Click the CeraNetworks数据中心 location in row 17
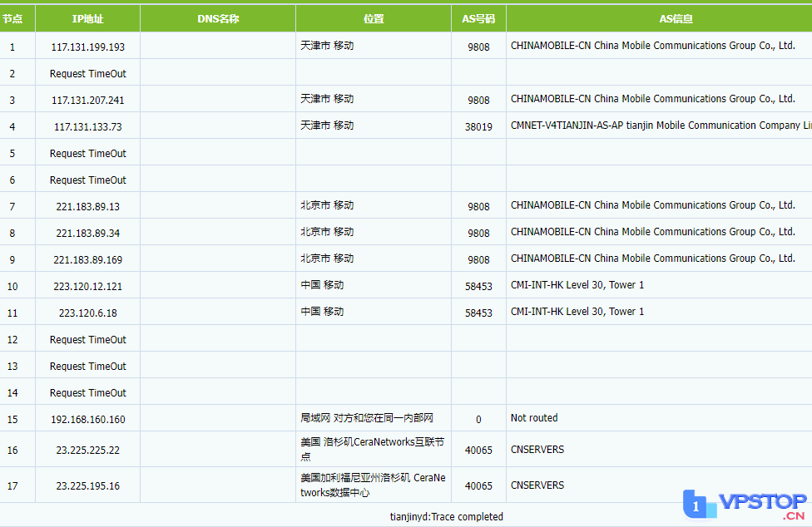Viewport: 812px width, 527px height. 373,485
